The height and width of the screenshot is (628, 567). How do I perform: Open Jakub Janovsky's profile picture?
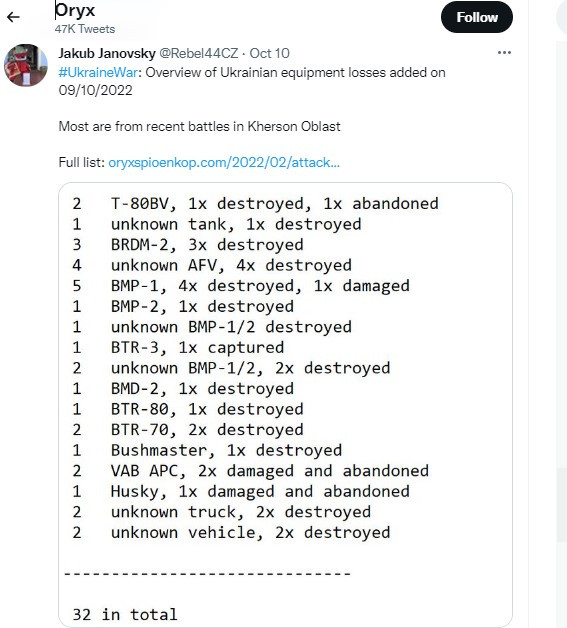pyautogui.click(x=26, y=65)
